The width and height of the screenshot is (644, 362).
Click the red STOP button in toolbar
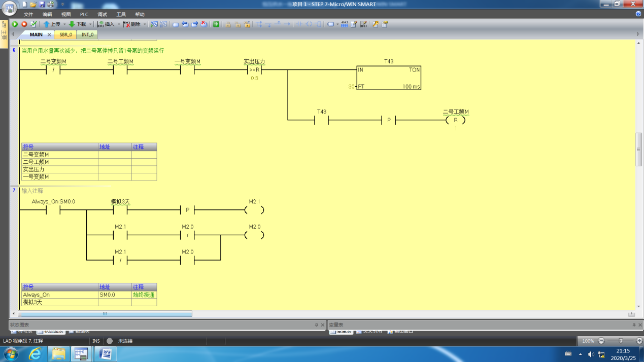[24, 24]
